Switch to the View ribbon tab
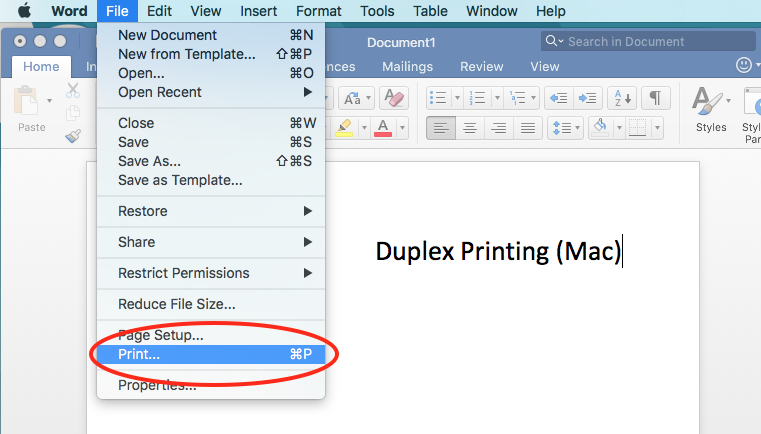 pos(545,67)
